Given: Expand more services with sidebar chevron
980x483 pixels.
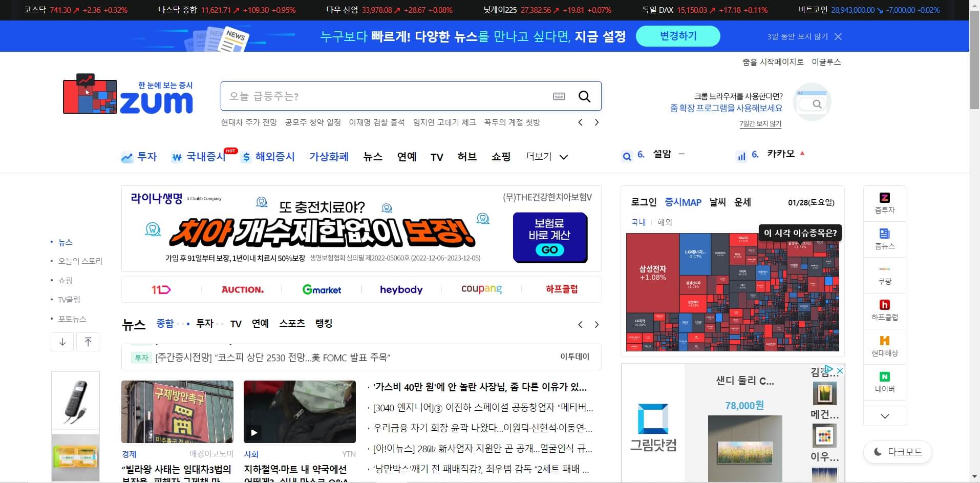Looking at the screenshot, I should 884,416.
